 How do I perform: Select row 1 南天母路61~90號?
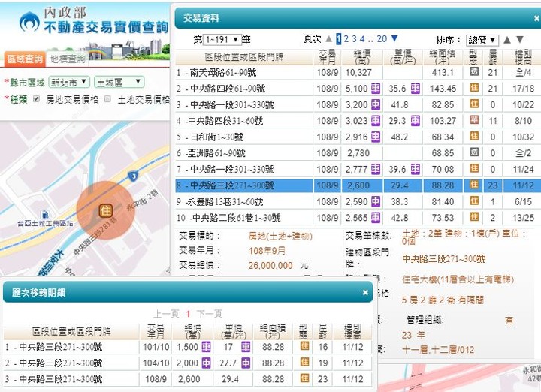point(358,72)
